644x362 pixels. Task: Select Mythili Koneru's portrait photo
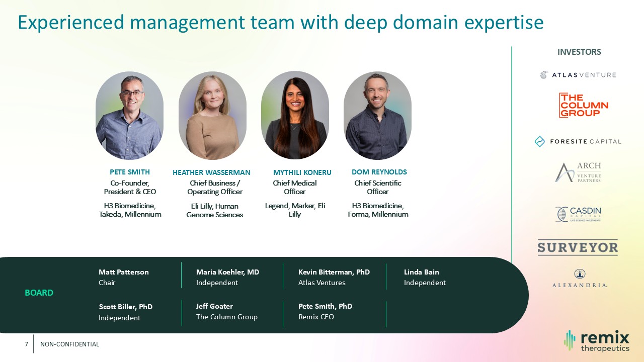pyautogui.click(x=295, y=116)
